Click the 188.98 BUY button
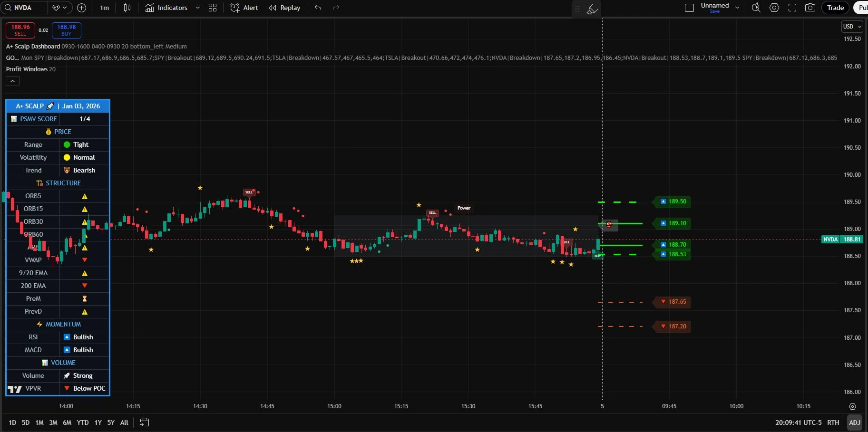The image size is (868, 432). (67, 30)
